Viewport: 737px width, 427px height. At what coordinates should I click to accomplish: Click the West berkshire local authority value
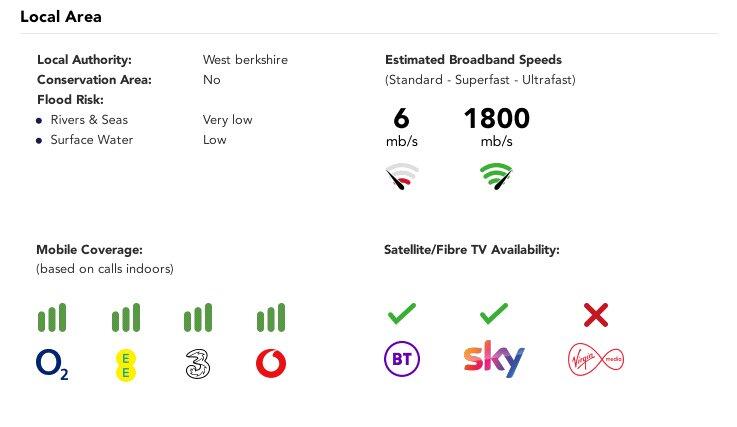[245, 60]
